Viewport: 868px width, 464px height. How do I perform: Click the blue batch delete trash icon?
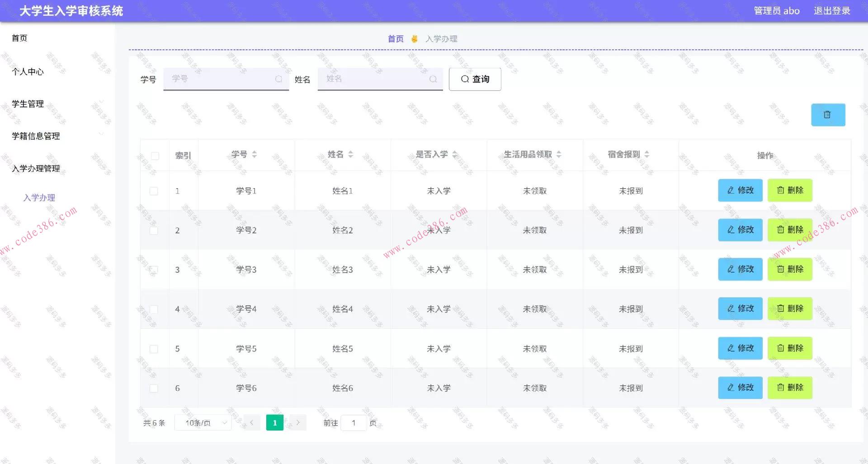pyautogui.click(x=828, y=114)
